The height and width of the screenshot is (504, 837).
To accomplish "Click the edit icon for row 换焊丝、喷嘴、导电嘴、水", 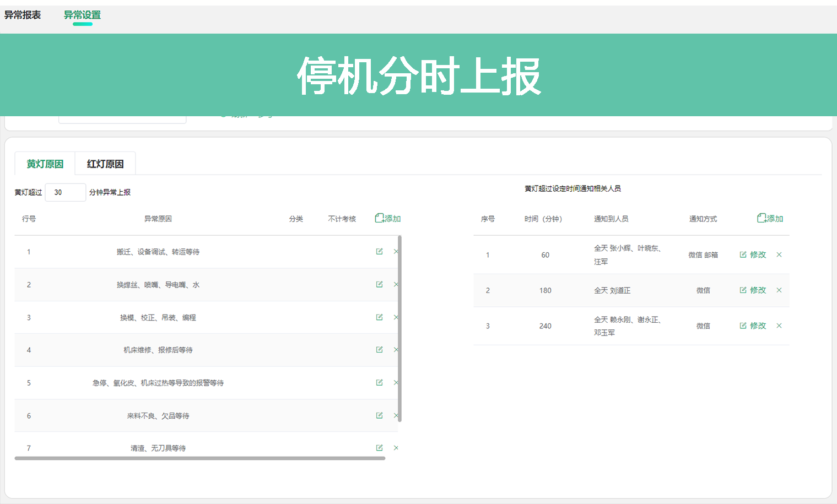I will click(379, 284).
